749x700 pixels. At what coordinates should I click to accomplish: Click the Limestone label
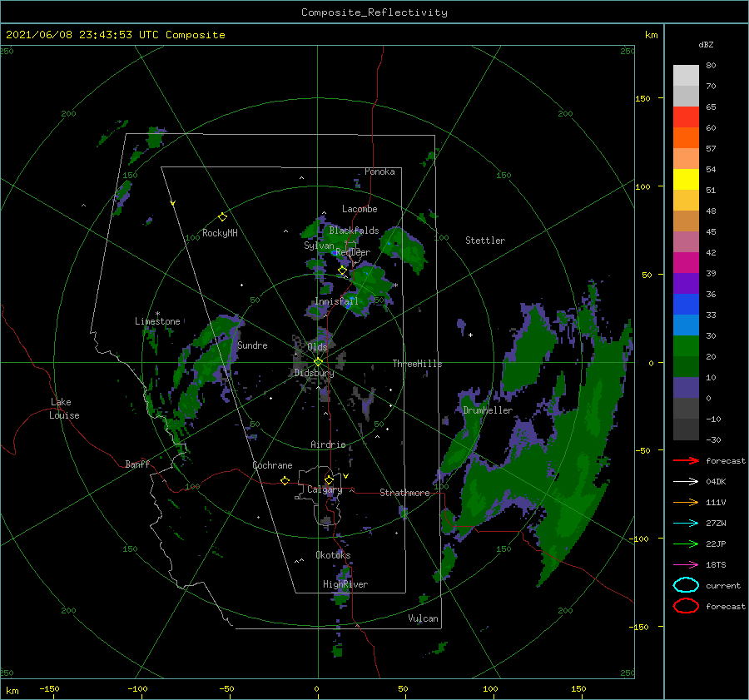(x=157, y=321)
